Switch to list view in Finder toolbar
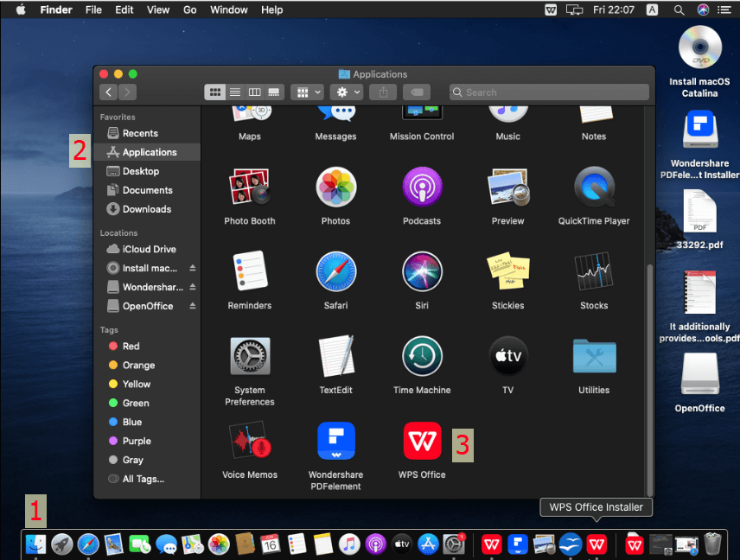 234,92
